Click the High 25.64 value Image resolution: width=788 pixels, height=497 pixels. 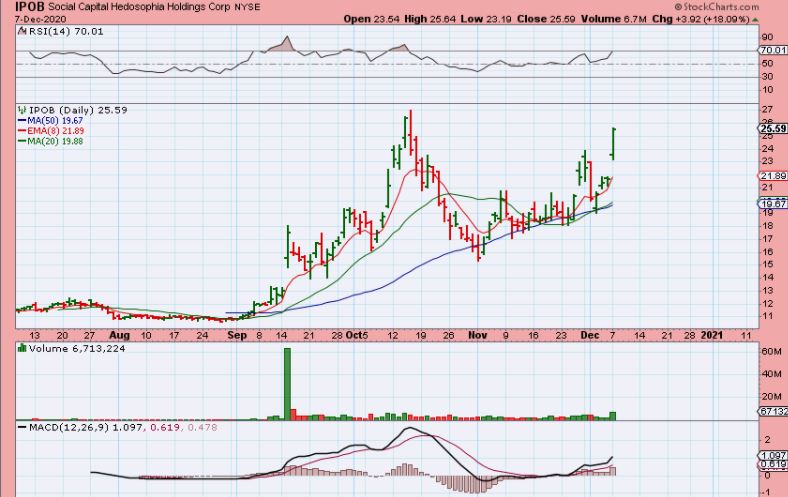431,19
